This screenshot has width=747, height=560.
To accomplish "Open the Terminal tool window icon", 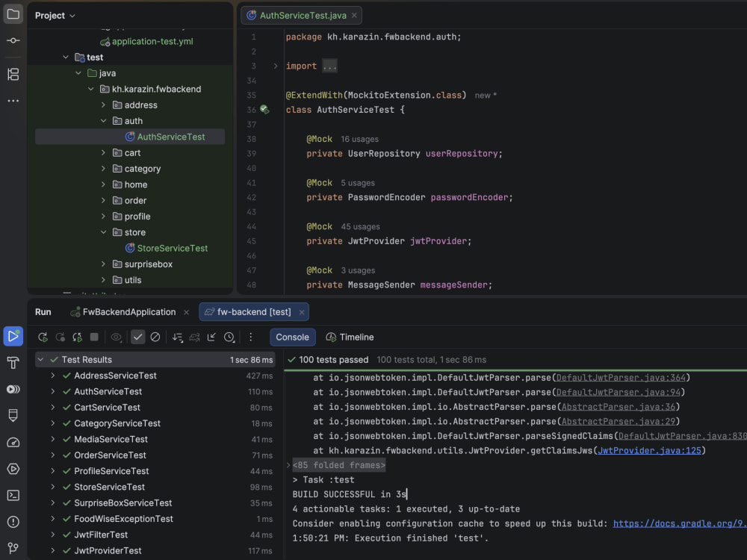I will [x=13, y=495].
